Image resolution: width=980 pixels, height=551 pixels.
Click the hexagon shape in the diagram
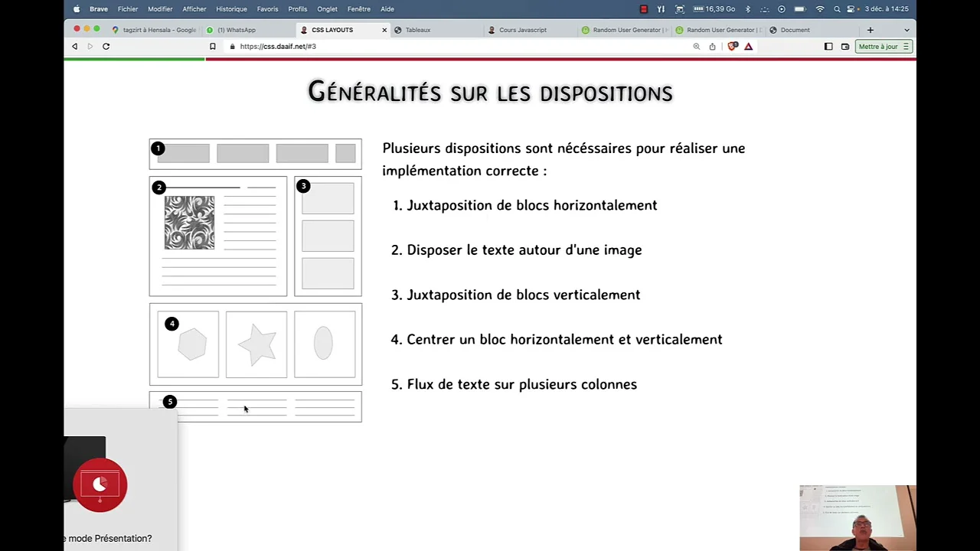pos(192,344)
